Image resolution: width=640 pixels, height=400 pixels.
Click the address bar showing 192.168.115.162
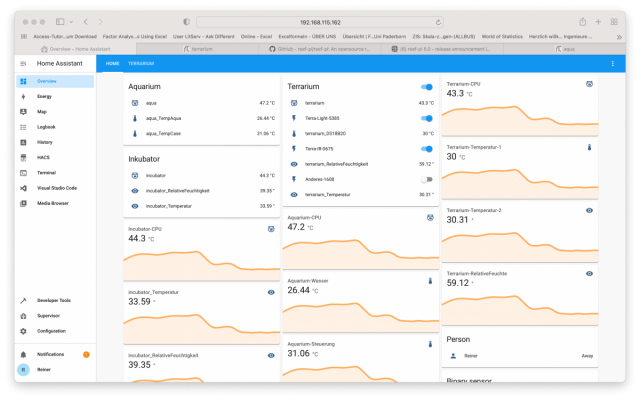coord(320,22)
